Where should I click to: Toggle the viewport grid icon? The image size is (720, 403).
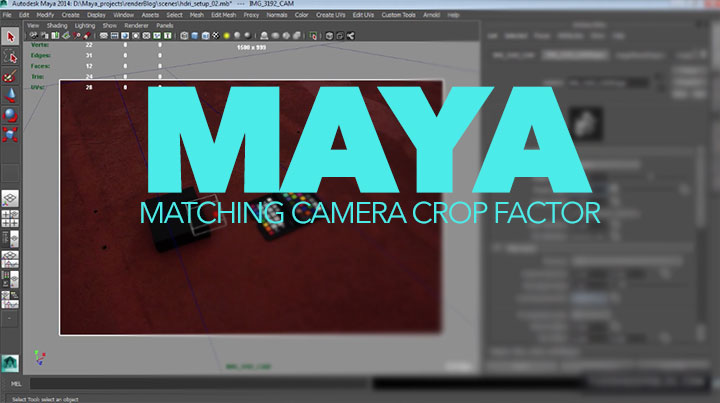104,36
